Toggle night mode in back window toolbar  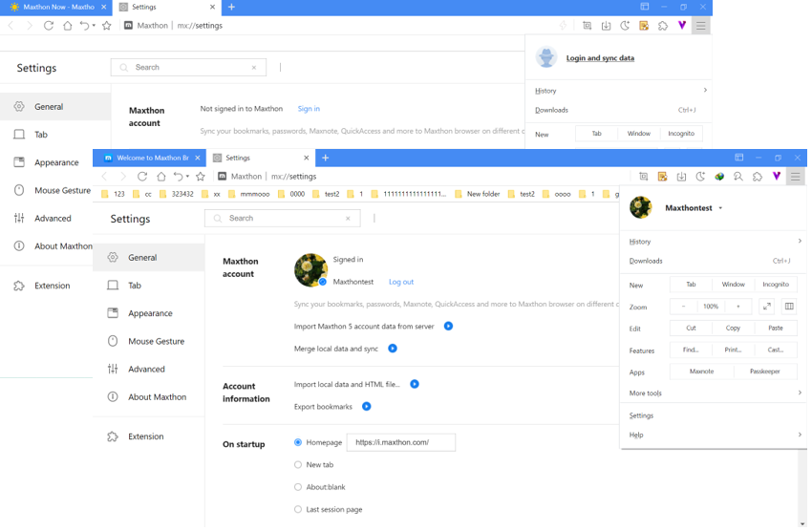point(625,26)
